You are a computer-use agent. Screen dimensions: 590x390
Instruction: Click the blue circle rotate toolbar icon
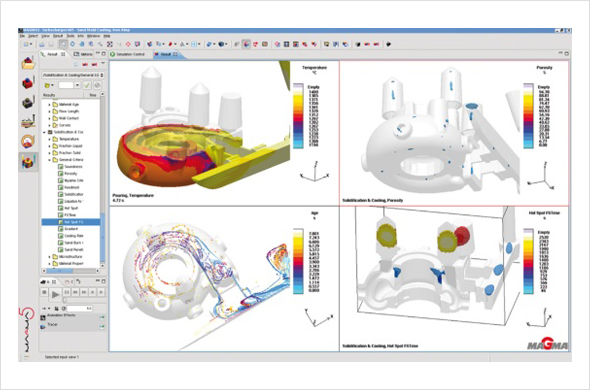73,44
